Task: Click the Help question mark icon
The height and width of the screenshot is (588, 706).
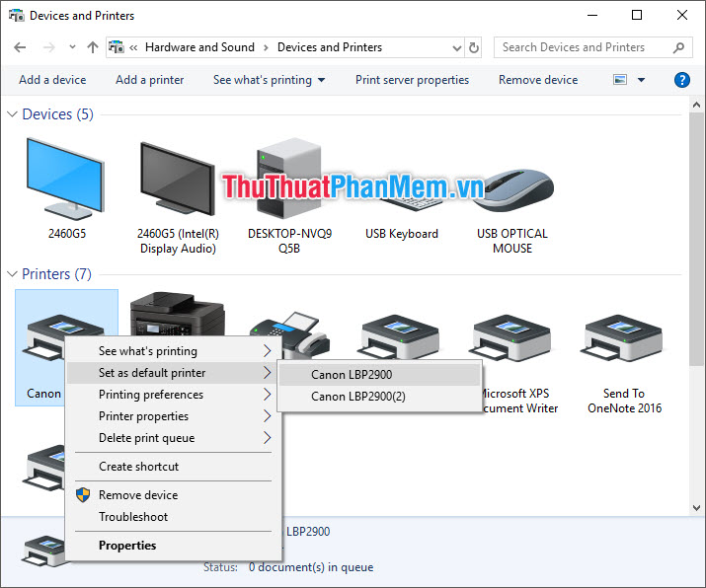Action: (x=681, y=80)
